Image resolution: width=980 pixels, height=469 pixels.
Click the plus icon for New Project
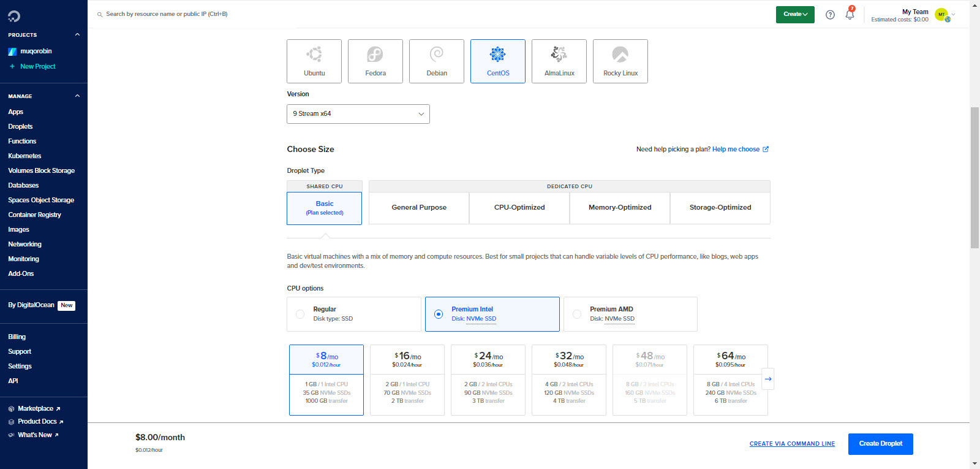12,66
